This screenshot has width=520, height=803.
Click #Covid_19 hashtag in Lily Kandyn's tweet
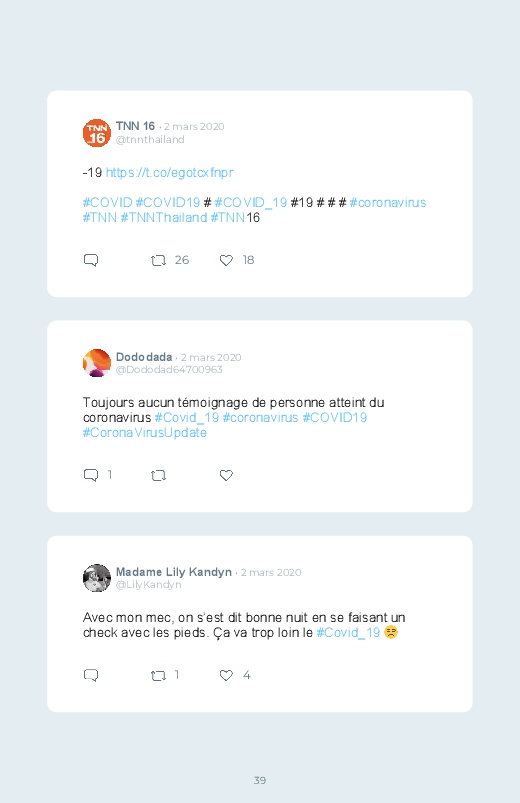pyautogui.click(x=348, y=632)
